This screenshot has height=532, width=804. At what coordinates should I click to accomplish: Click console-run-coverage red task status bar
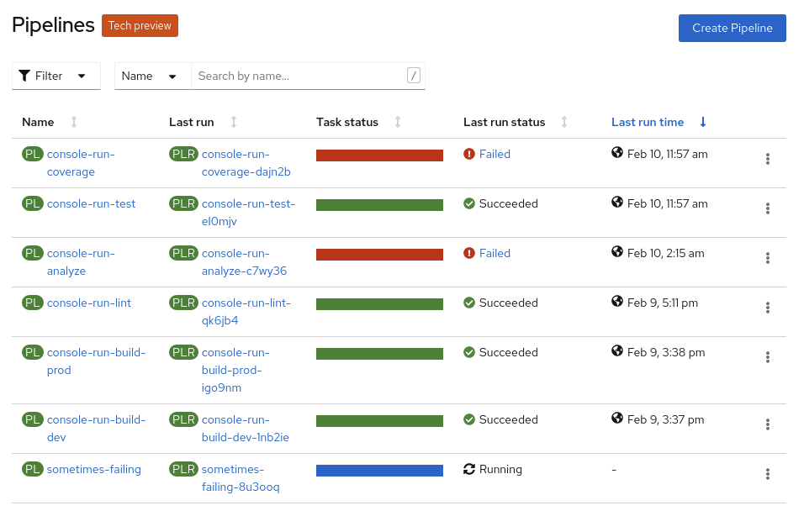(379, 155)
